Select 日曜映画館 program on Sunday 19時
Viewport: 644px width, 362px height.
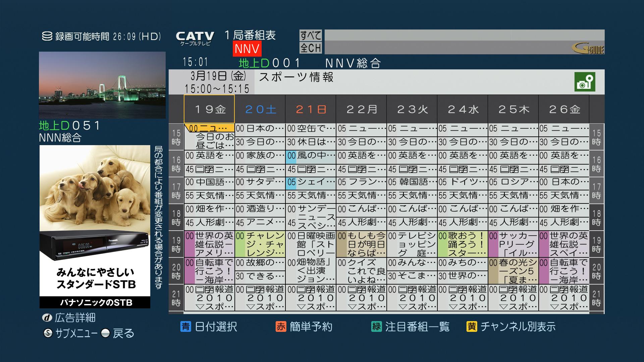coord(311,245)
